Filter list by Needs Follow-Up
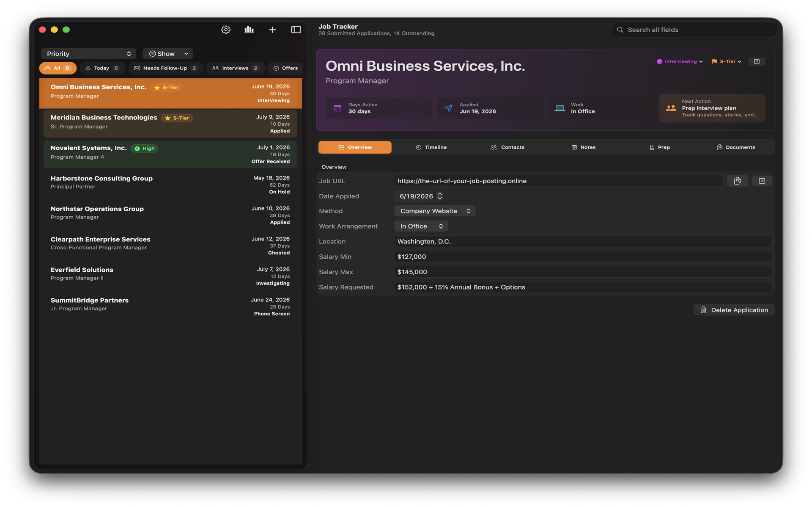 tap(166, 68)
